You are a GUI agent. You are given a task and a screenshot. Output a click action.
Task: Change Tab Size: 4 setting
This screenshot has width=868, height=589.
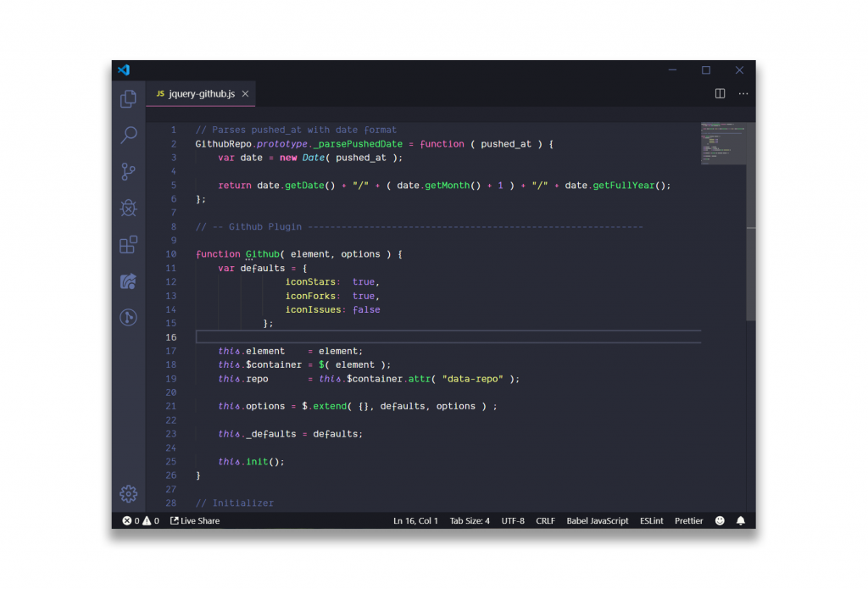(x=470, y=520)
